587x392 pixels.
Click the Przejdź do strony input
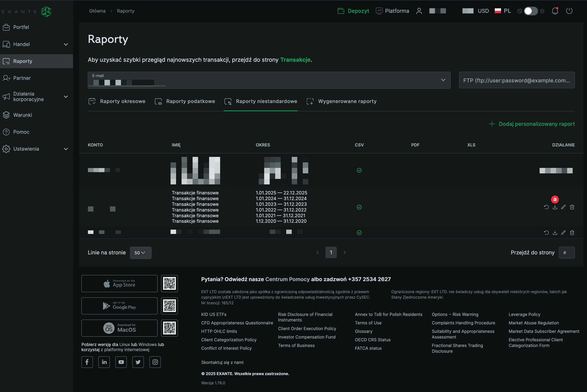(x=567, y=253)
